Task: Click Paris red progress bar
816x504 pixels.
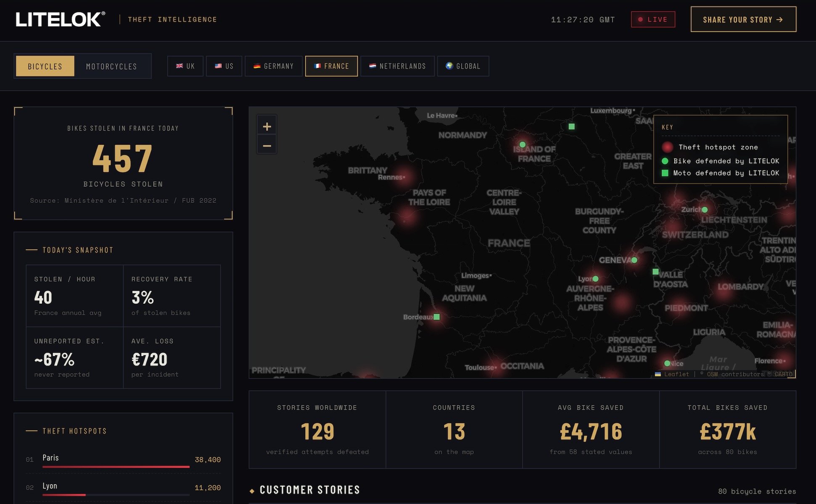Action: click(116, 467)
